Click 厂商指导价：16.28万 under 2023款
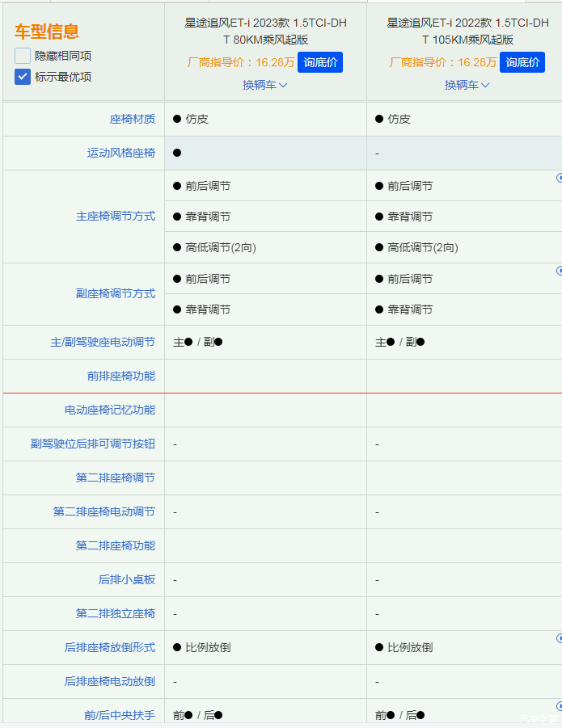 (241, 62)
